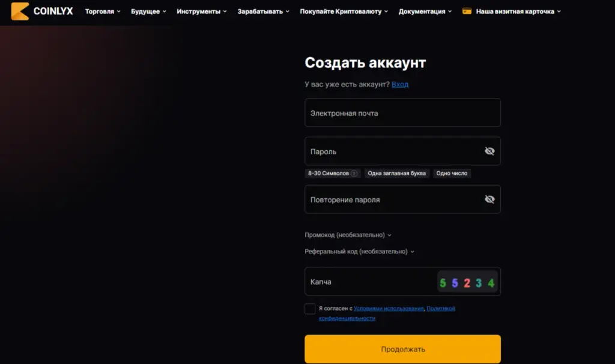Open the Будущее dropdown menu

149,11
